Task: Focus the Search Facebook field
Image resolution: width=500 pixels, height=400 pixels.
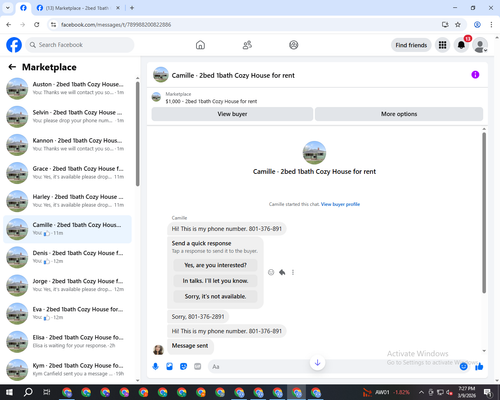Action: click(80, 45)
